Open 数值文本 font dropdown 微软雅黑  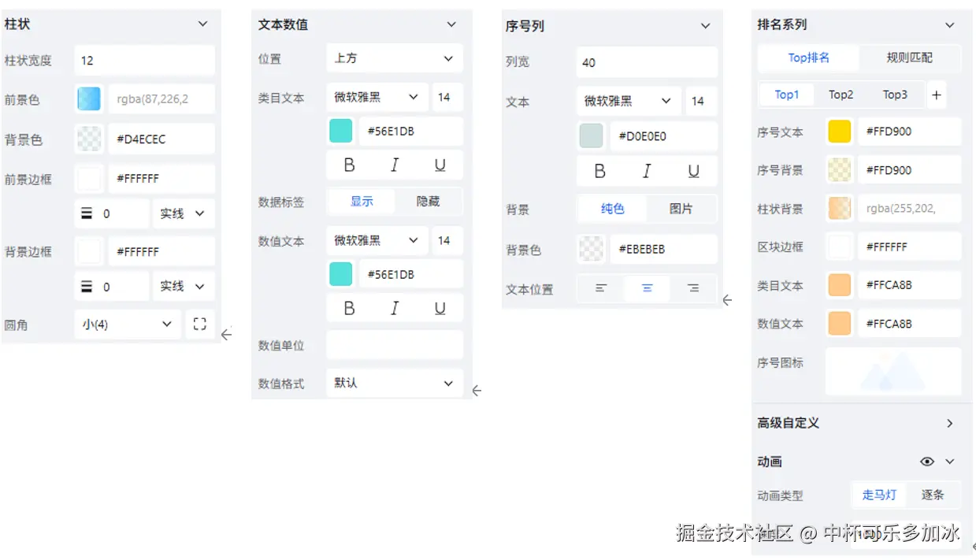(377, 240)
